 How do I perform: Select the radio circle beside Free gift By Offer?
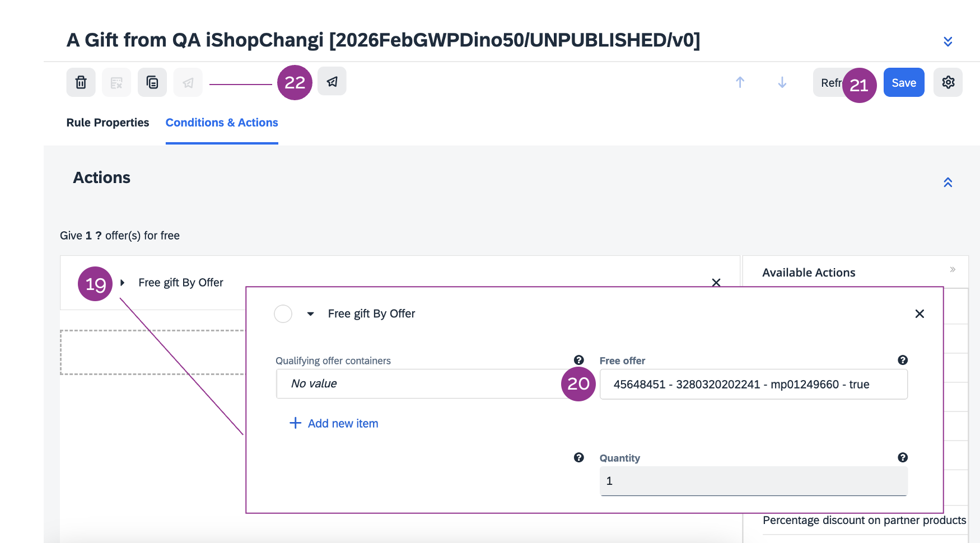pos(283,314)
